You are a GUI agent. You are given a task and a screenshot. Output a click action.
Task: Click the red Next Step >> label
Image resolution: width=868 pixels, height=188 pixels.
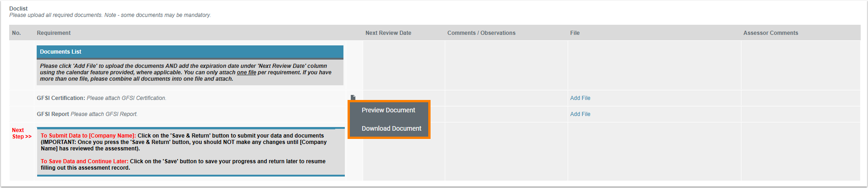pos(21,133)
